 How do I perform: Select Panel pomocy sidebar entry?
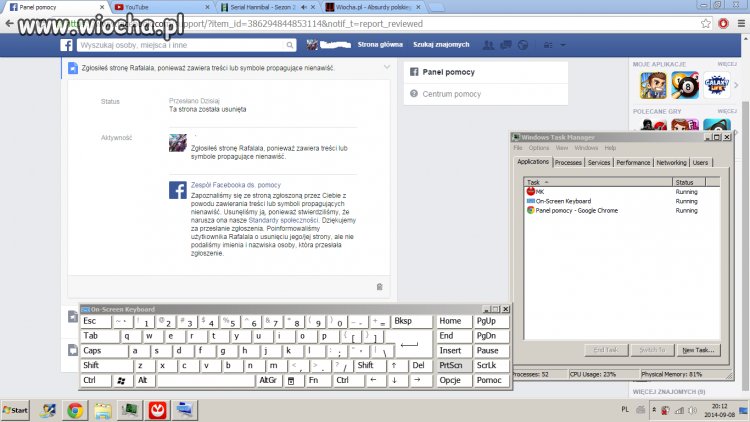coord(448,72)
